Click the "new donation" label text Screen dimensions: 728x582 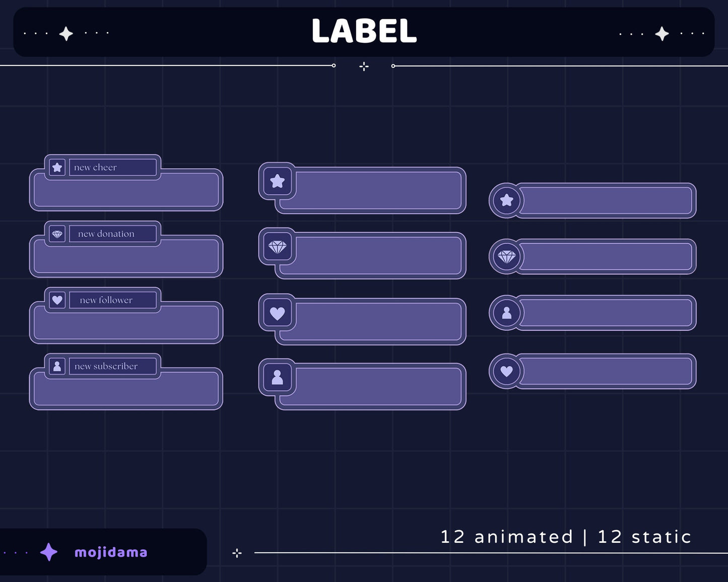click(106, 234)
